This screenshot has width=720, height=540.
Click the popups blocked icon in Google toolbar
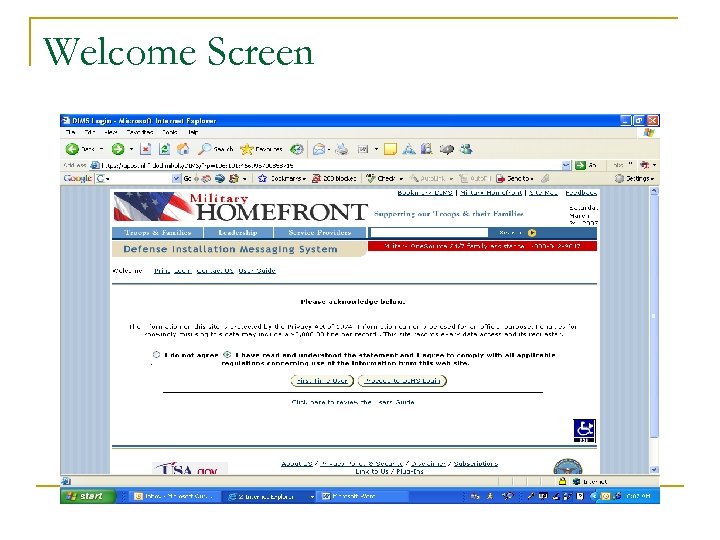[316, 178]
